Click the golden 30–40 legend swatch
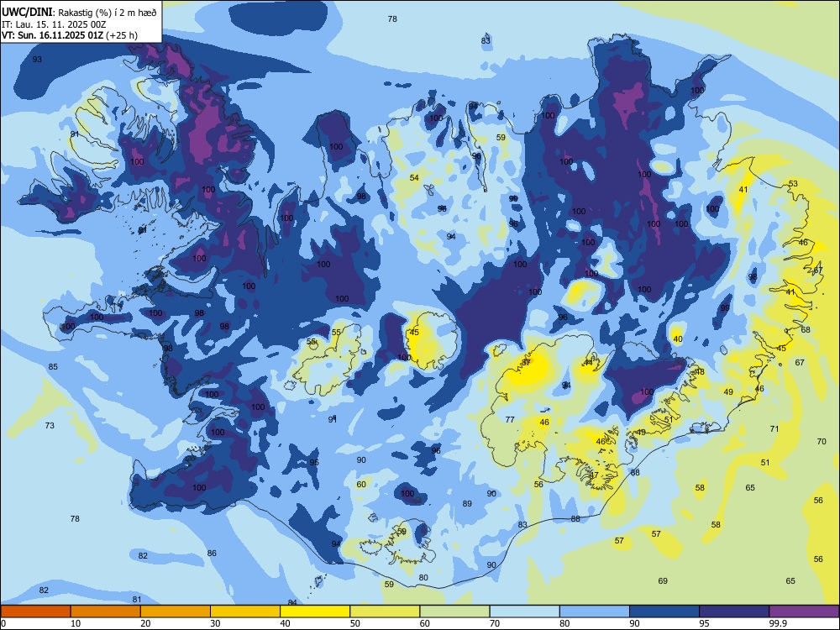Screen dimensions: 840x630 click(x=245, y=612)
